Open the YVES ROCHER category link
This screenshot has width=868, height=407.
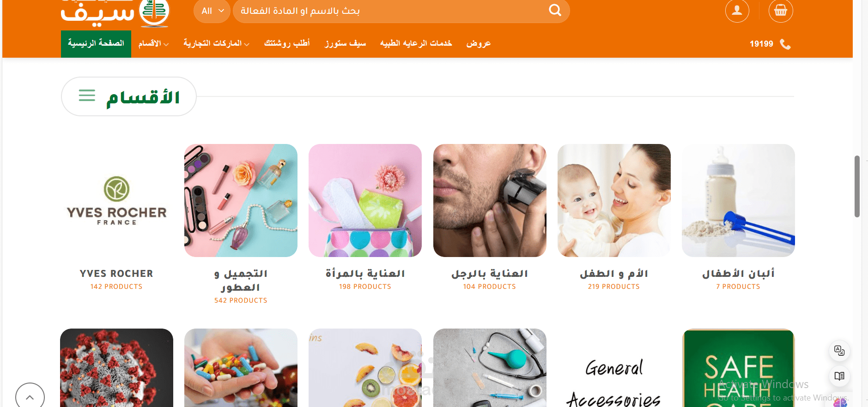(x=116, y=274)
